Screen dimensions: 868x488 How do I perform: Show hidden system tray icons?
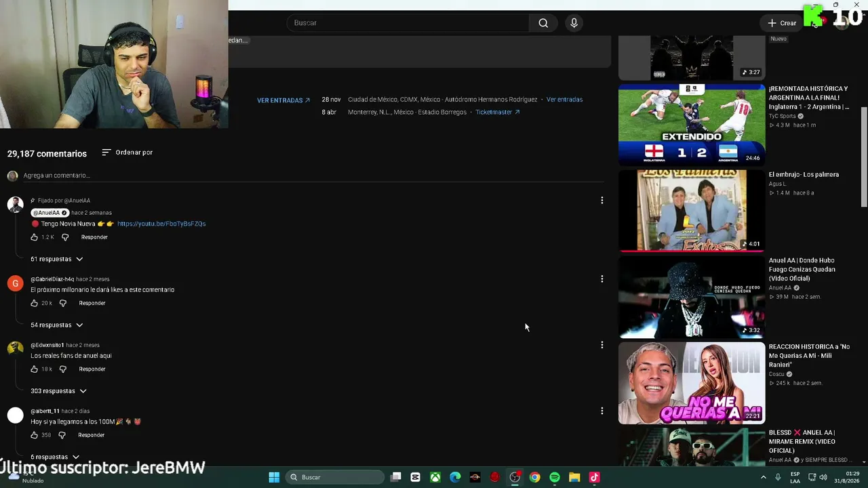pos(764,477)
